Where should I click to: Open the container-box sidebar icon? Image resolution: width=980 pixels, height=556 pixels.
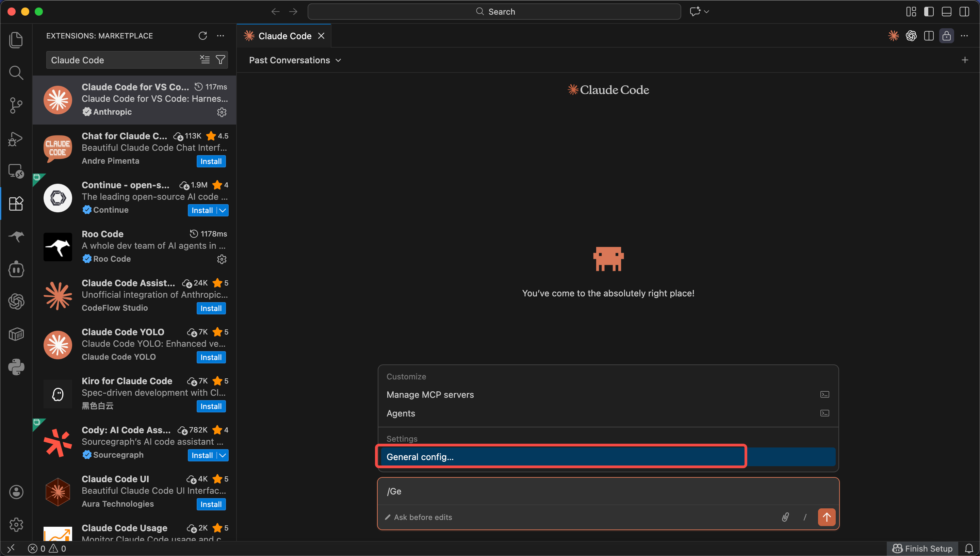(16, 334)
